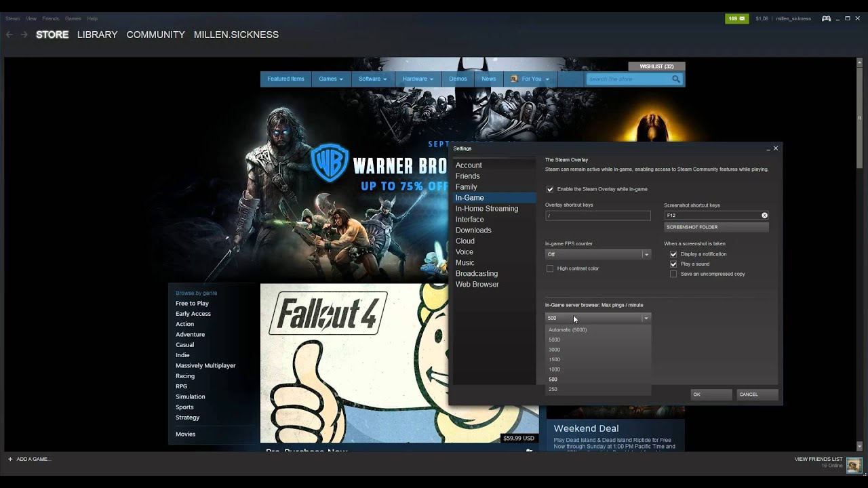This screenshot has height=488, width=868.
Task: Open the Steam menu
Action: [x=12, y=18]
